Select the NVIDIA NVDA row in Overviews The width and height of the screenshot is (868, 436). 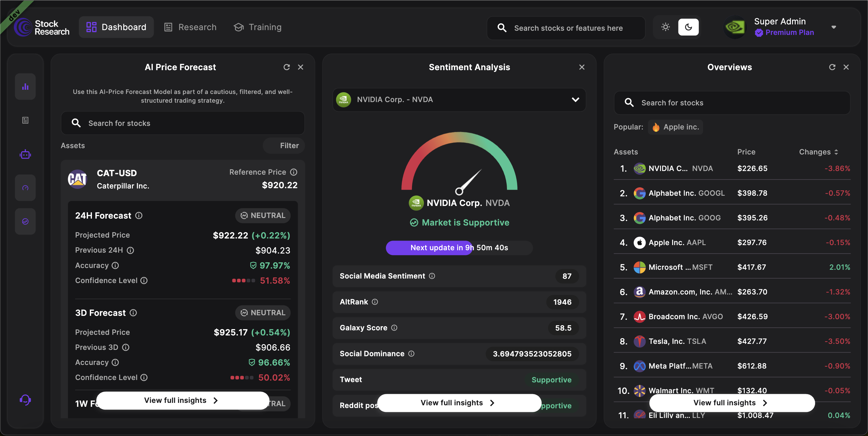[x=732, y=168]
